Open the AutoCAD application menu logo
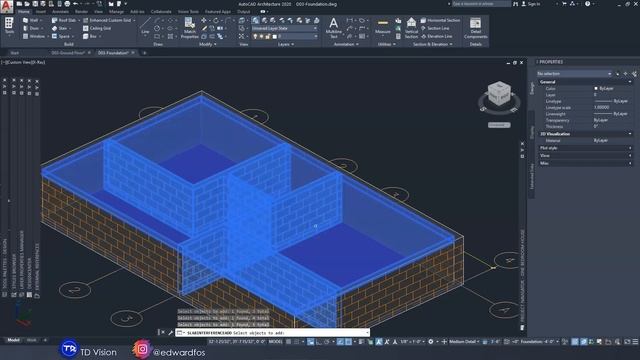 pyautogui.click(x=7, y=6)
